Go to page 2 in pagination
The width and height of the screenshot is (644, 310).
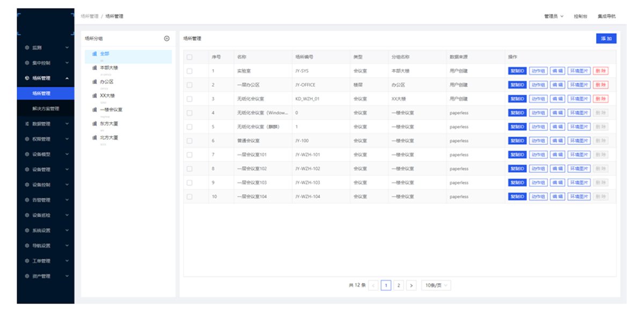[x=399, y=286]
